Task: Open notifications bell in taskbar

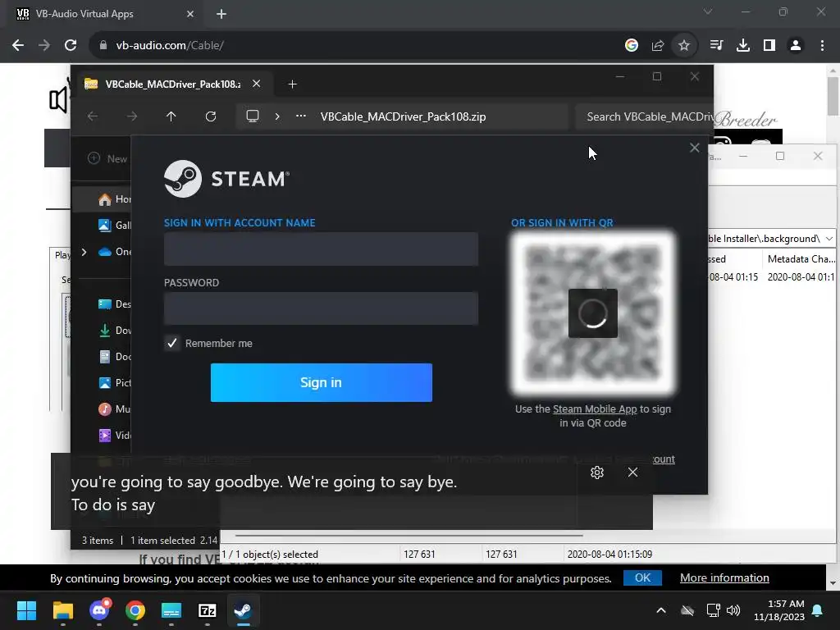Action: [818, 610]
